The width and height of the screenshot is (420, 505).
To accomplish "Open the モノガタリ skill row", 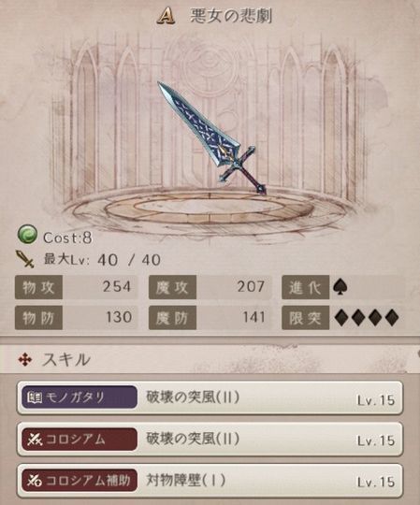I will pyautogui.click(x=210, y=397).
